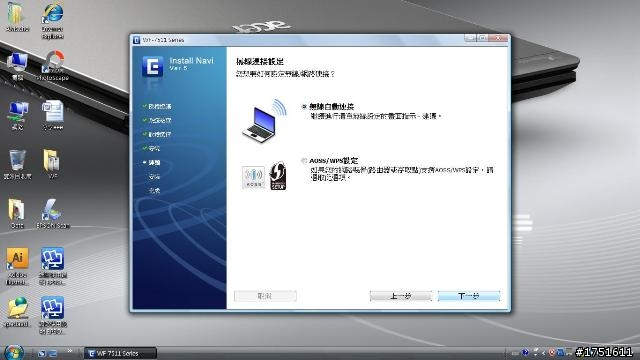Click the Epson E logo in the installer sidebar
Image resolution: width=640 pixels, height=360 pixels.
pos(153,66)
